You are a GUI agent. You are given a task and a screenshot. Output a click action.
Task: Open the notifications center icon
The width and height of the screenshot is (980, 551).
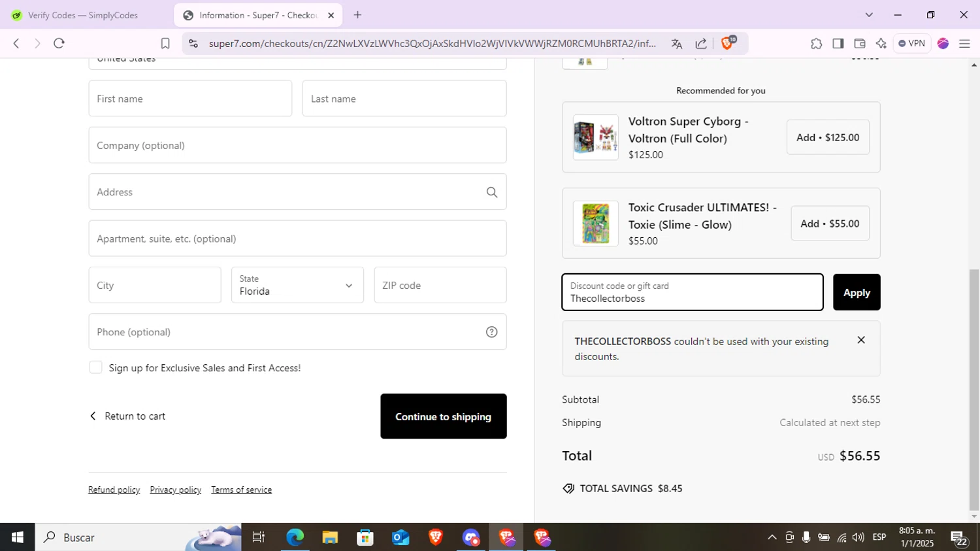click(x=959, y=539)
